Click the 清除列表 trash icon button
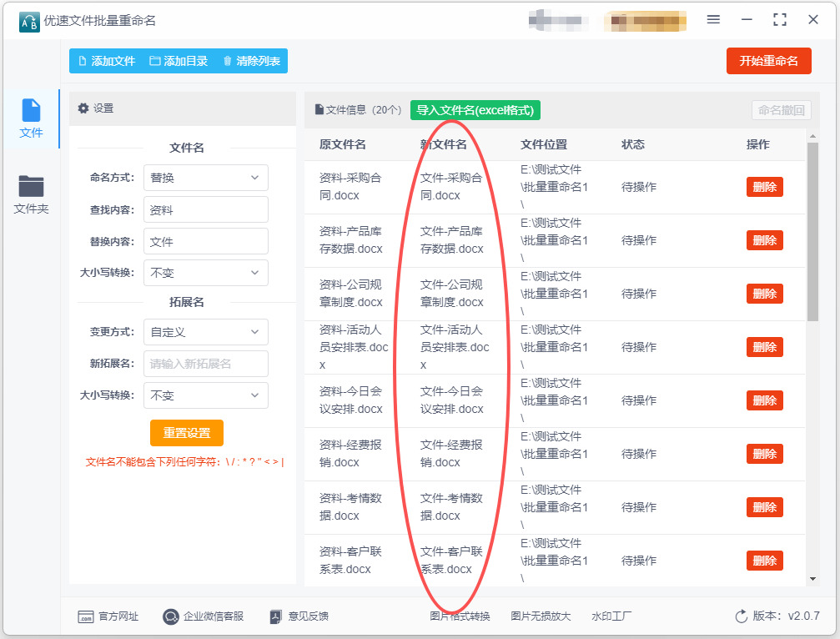Image resolution: width=840 pixels, height=639 pixels. pyautogui.click(x=228, y=61)
